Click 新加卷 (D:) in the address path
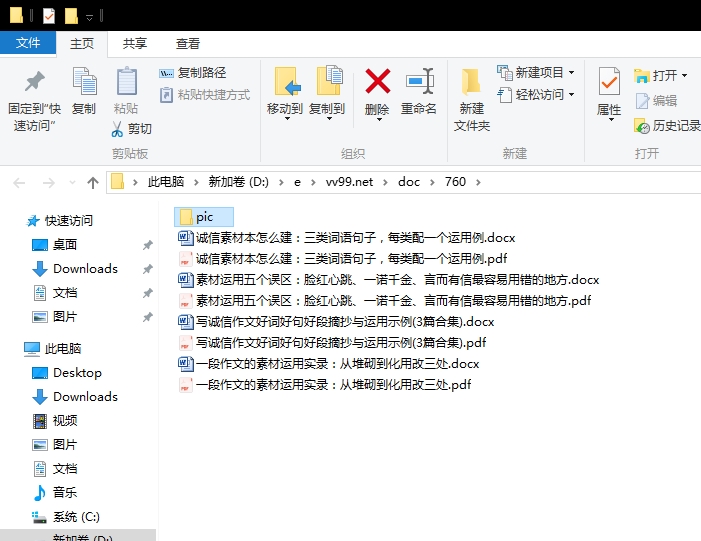701x541 pixels. tap(238, 182)
